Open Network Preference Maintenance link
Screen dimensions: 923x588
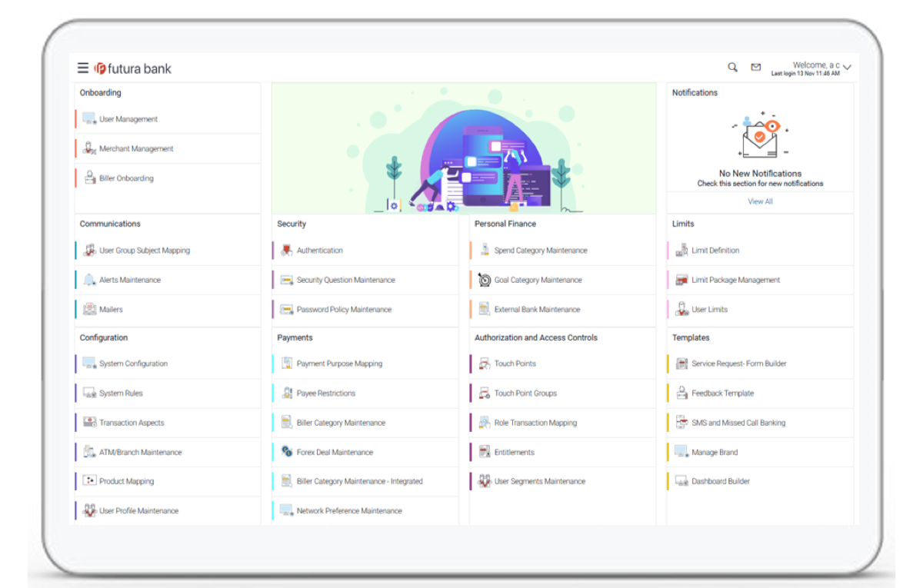[x=349, y=510]
